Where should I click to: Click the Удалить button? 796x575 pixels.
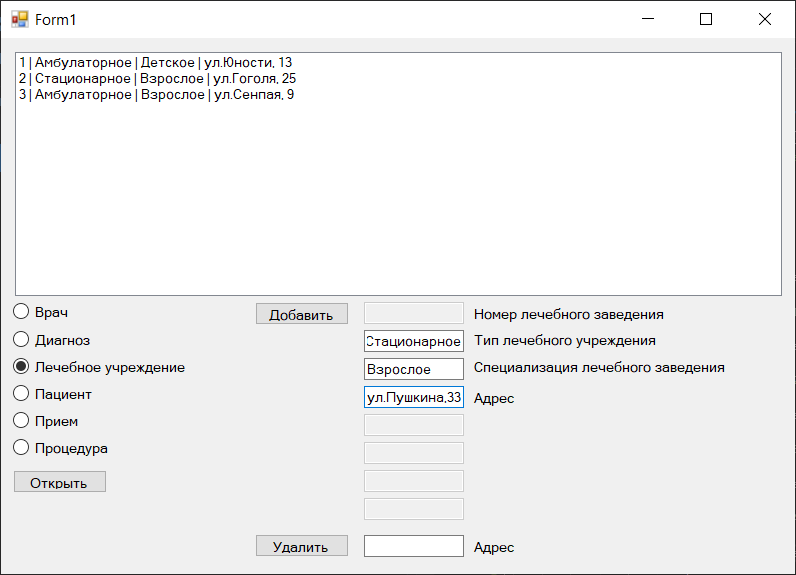pyautogui.click(x=302, y=546)
